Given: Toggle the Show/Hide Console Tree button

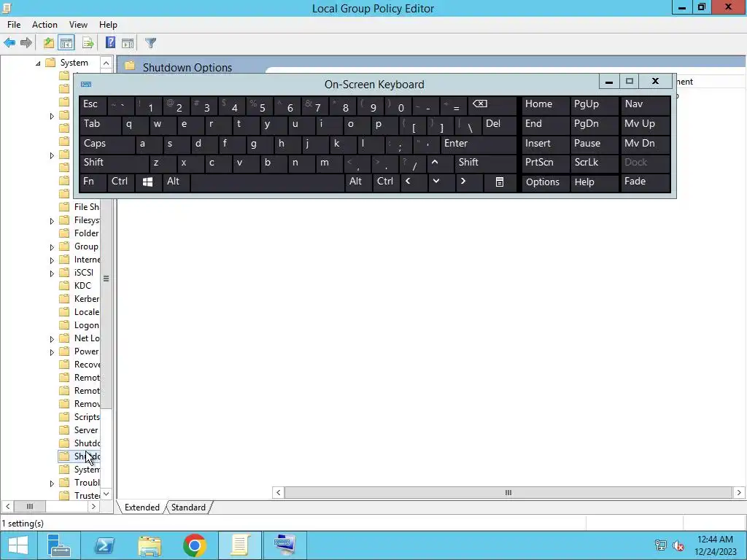Looking at the screenshot, I should (x=66, y=43).
